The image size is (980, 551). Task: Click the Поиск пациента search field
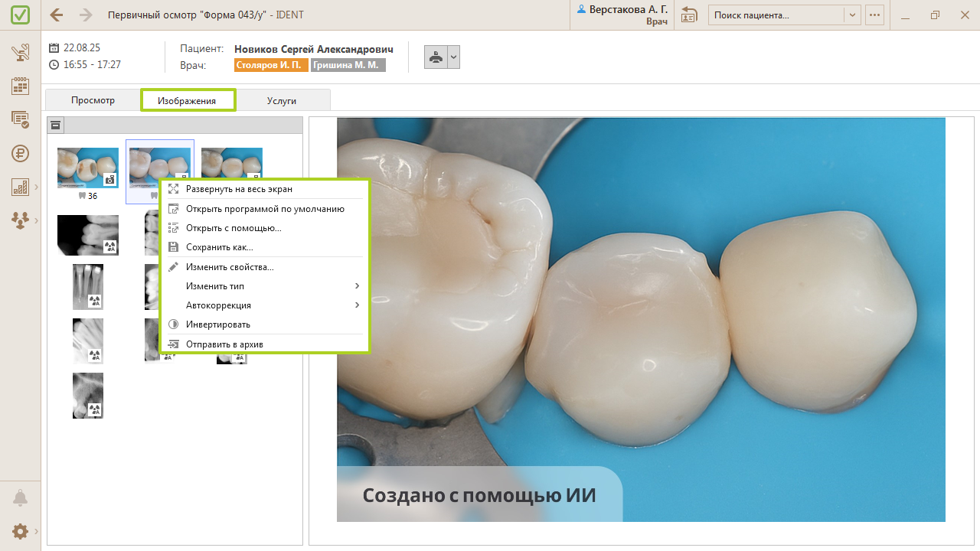pyautogui.click(x=776, y=15)
